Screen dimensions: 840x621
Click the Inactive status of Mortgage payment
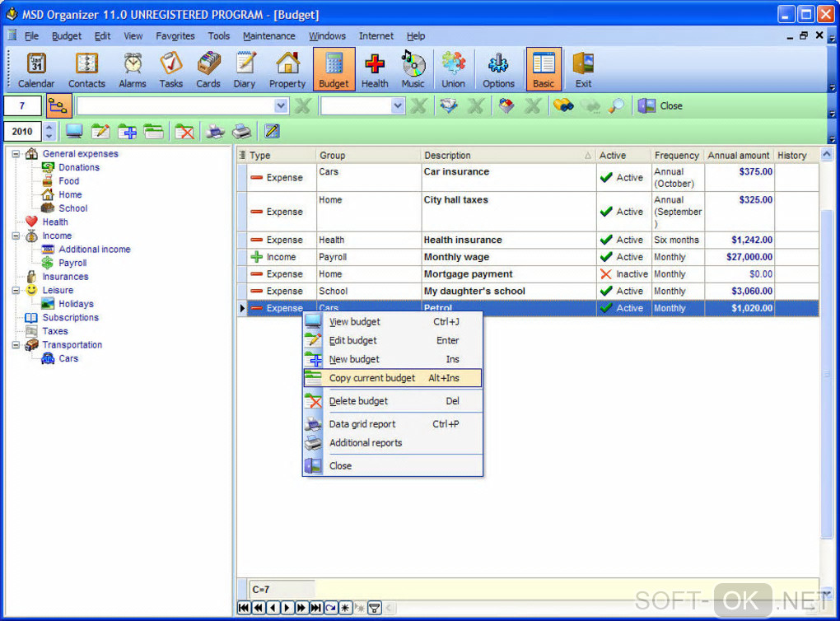[x=624, y=274]
